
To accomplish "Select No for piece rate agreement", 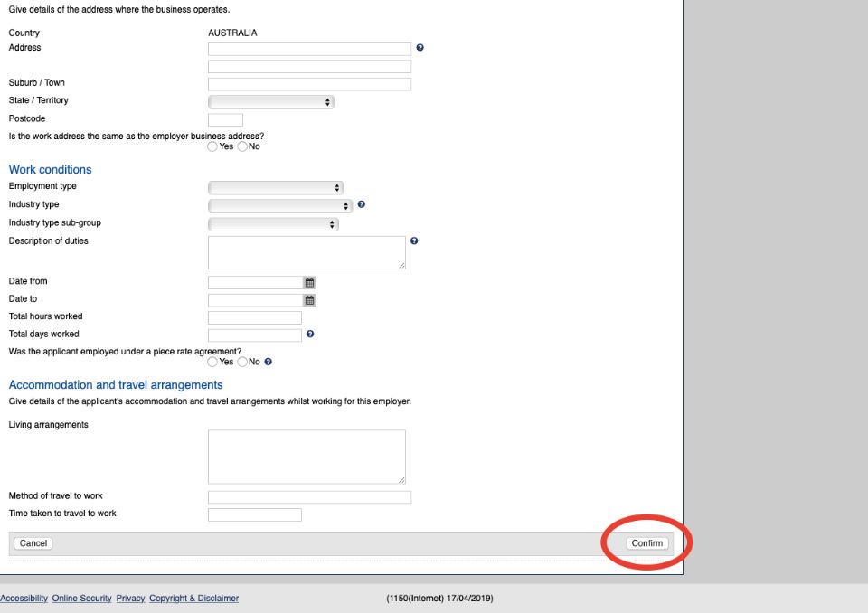I will 242,362.
